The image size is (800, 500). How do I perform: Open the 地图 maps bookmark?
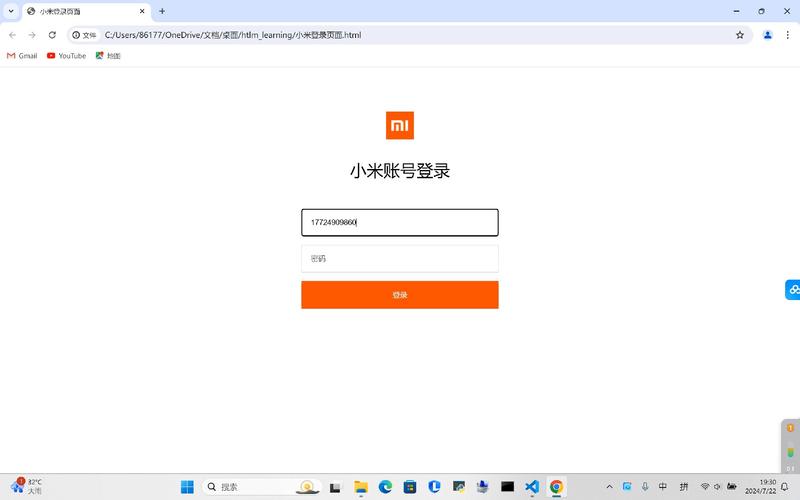click(x=108, y=56)
